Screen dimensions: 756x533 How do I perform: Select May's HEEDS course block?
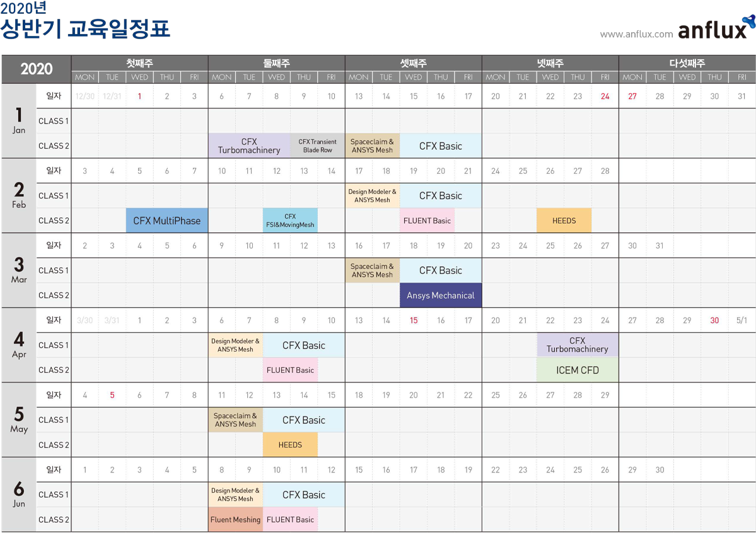[290, 444]
